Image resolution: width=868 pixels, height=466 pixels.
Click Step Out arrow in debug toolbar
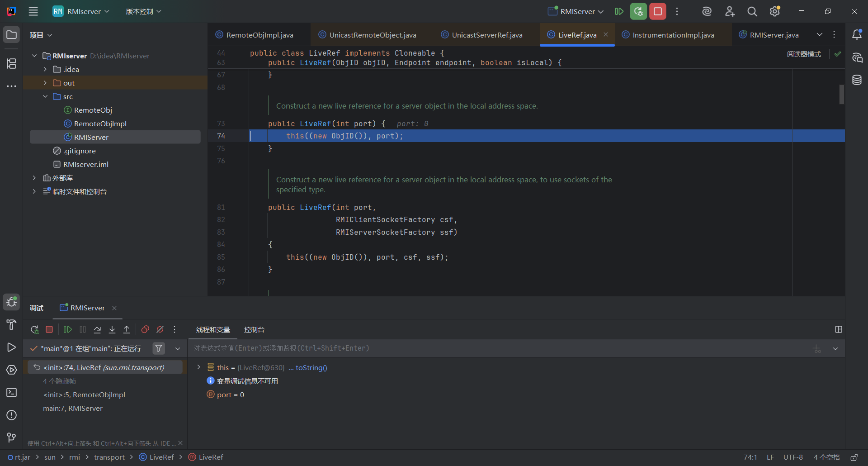pyautogui.click(x=127, y=329)
